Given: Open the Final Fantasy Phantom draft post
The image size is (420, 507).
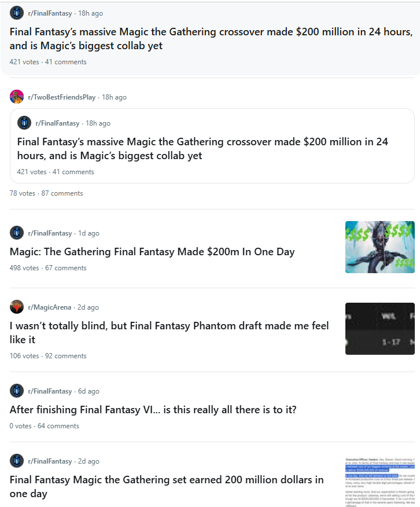Looking at the screenshot, I should click(169, 332).
